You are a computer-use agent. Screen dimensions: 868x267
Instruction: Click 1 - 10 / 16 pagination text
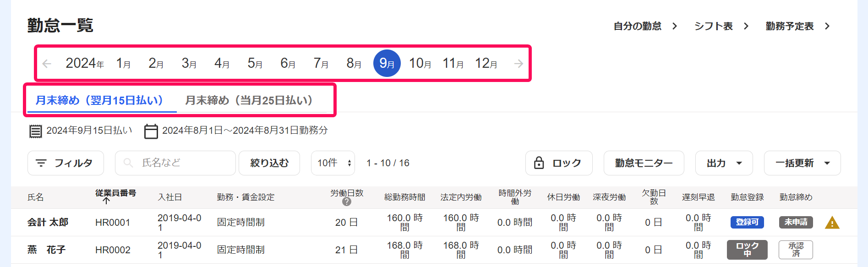click(x=388, y=163)
